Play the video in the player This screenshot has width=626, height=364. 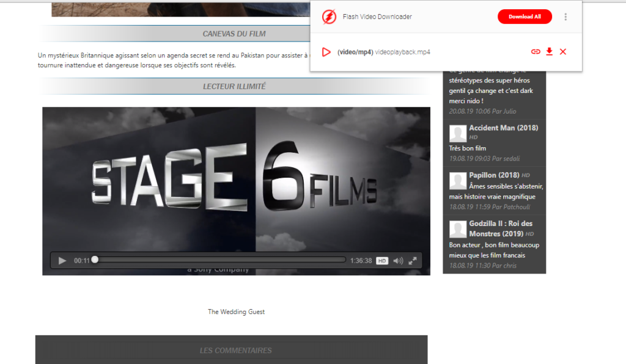click(x=62, y=261)
